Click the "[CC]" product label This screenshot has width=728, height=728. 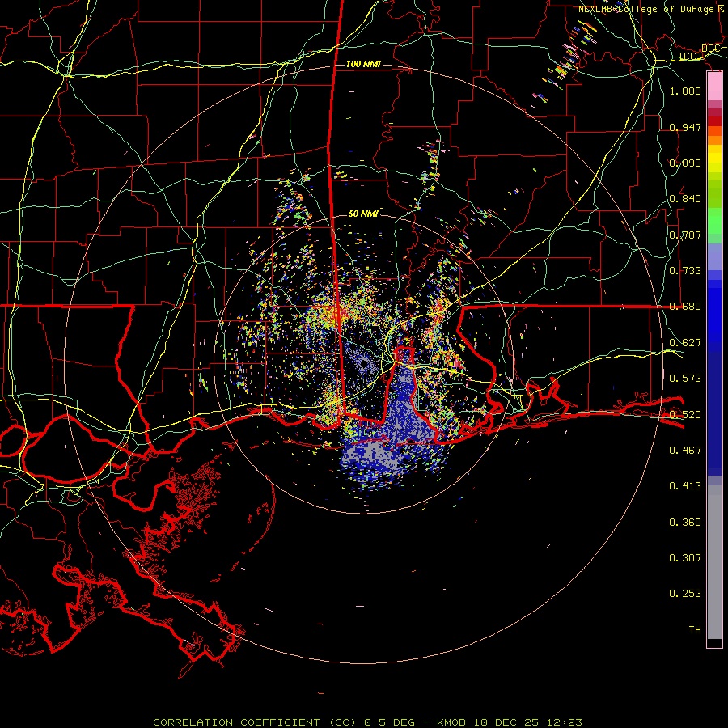[691, 56]
